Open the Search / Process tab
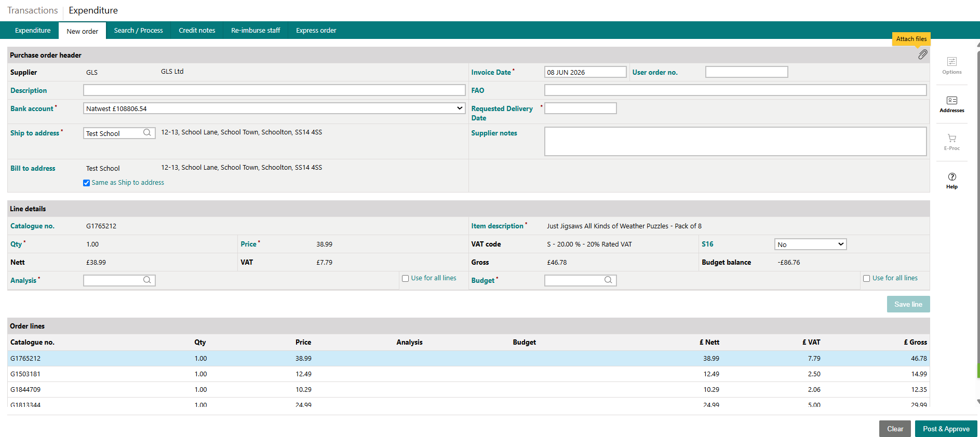 (138, 31)
